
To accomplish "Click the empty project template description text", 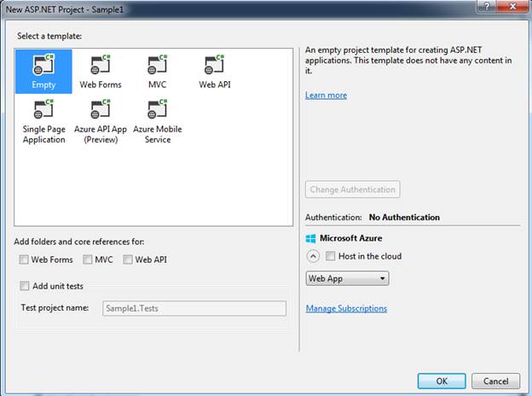I will (408, 61).
